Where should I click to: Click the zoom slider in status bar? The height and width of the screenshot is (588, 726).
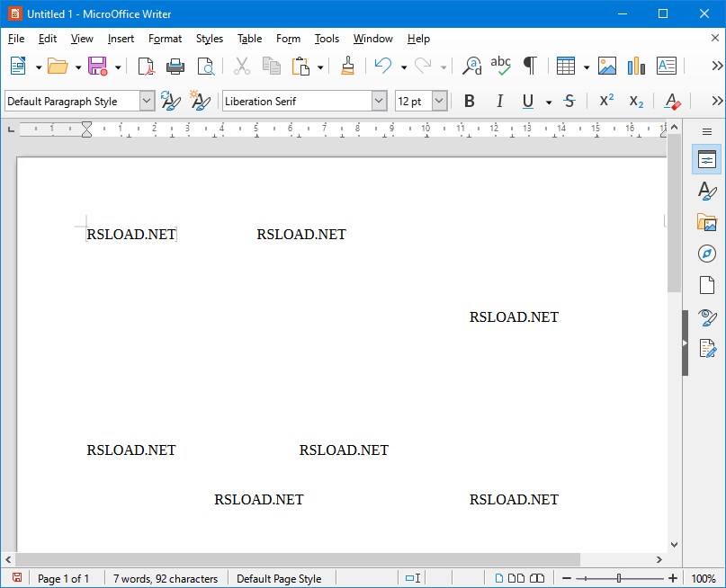pos(619,578)
